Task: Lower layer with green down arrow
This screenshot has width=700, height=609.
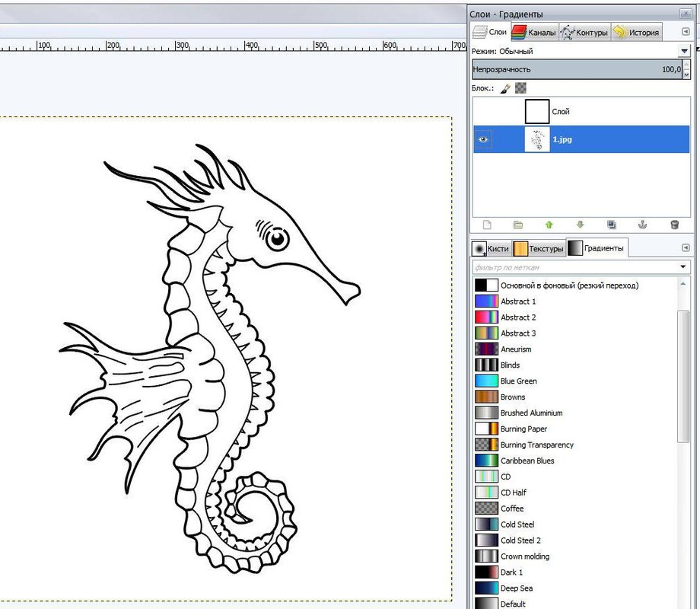Action: (x=581, y=225)
